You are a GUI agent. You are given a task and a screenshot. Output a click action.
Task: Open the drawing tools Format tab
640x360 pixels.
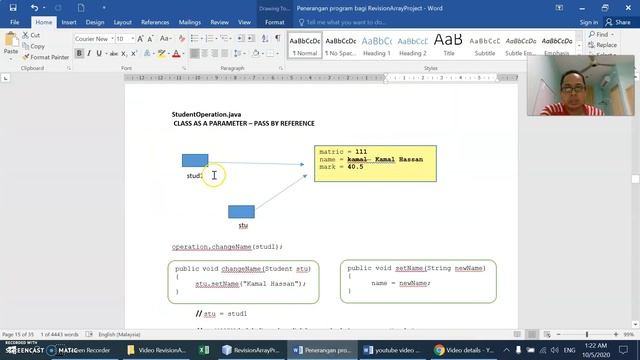(274, 22)
